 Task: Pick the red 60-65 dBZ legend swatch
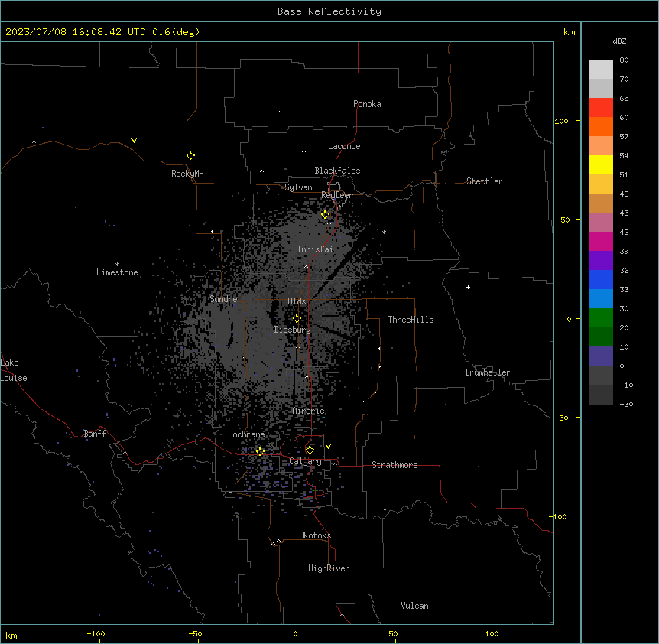click(601, 107)
